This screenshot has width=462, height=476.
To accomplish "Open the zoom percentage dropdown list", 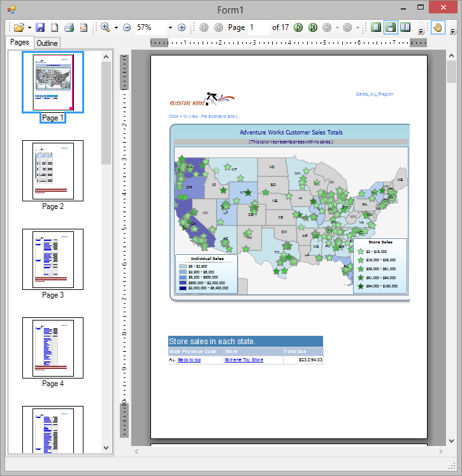I will click(x=170, y=28).
